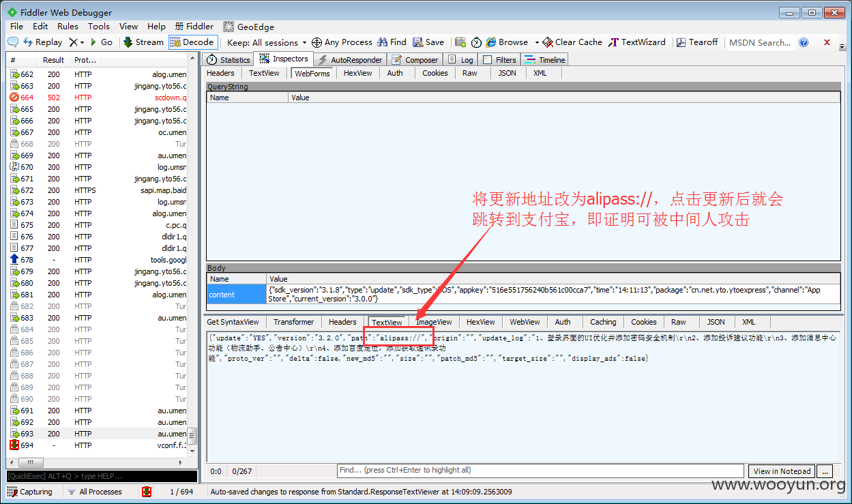The width and height of the screenshot is (852, 504).
Task: Click the session list horizontal scrollbar
Action: pos(96,462)
